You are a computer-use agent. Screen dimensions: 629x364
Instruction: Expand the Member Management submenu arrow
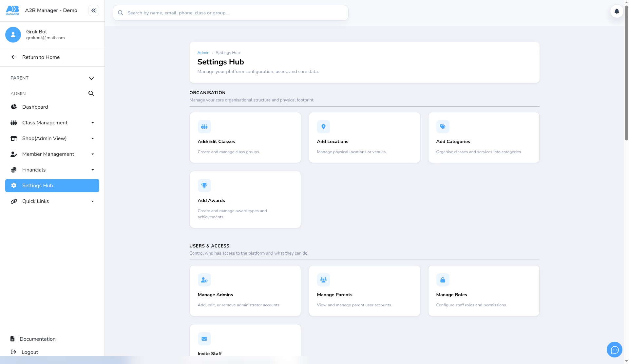(92, 154)
